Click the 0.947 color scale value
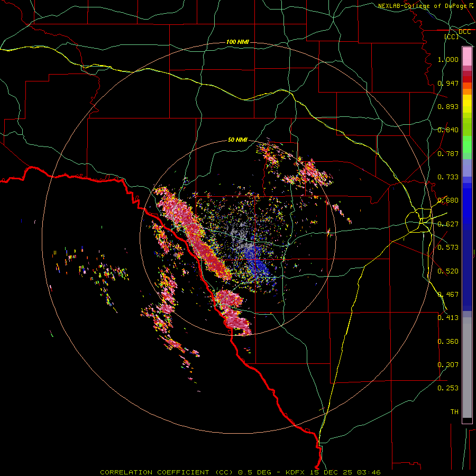Image resolution: width=476 pixels, height=476 pixels. point(448,83)
